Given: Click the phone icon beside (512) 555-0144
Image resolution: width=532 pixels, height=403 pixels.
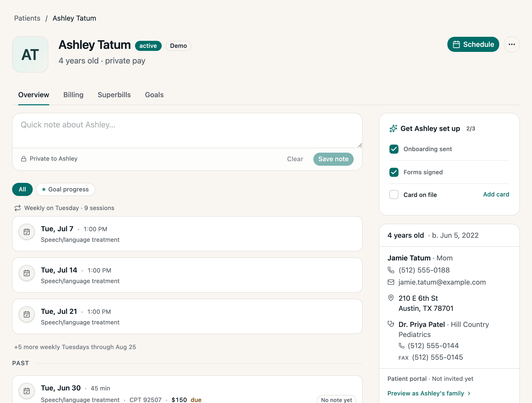Looking at the screenshot, I should pyautogui.click(x=402, y=346).
